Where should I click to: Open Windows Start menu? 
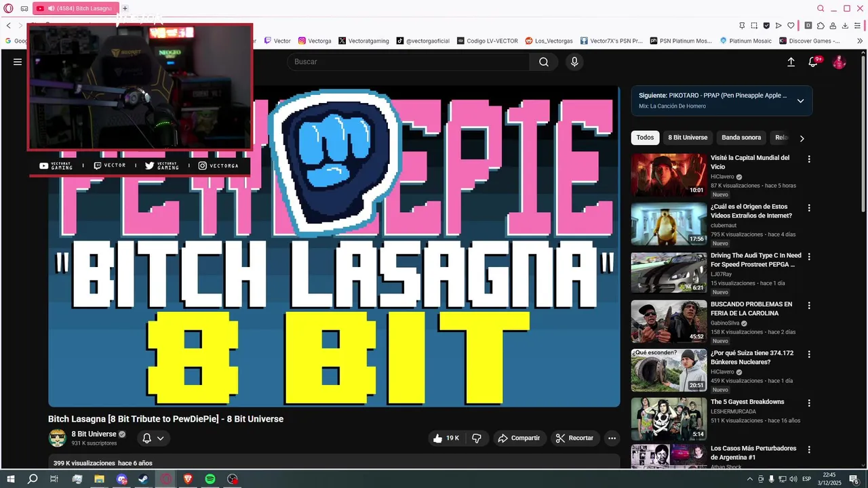(11, 479)
